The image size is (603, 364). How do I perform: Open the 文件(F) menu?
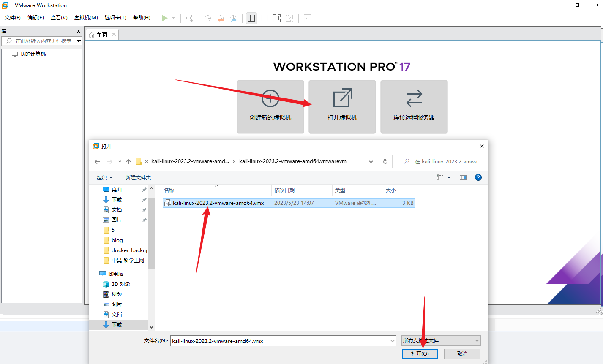(x=13, y=18)
